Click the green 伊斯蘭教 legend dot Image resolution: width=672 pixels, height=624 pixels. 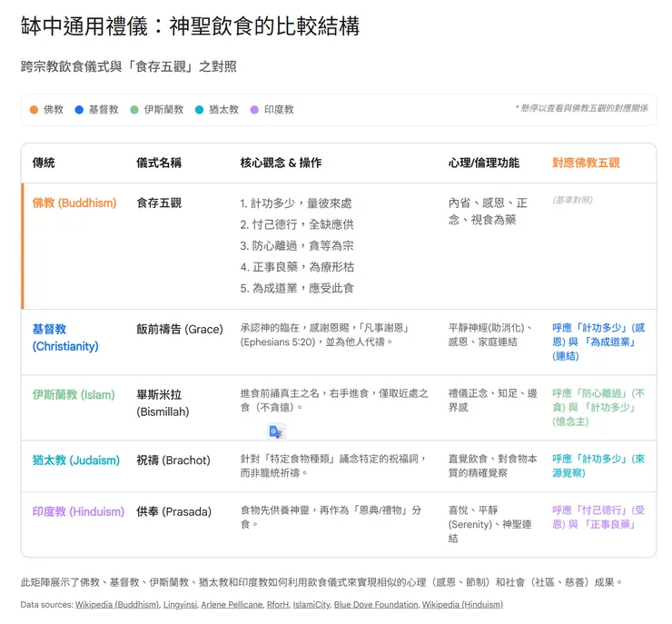134,110
